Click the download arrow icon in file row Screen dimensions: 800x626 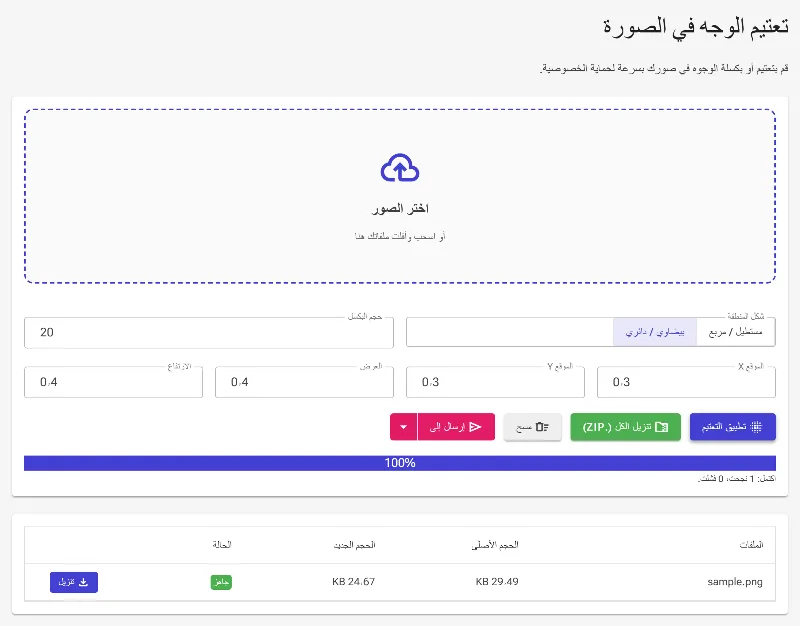[x=84, y=582]
